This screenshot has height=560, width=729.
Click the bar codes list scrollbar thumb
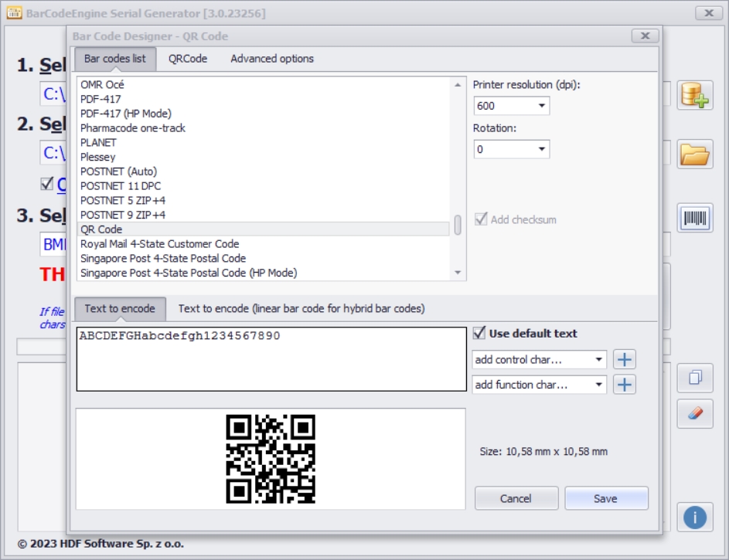[458, 225]
